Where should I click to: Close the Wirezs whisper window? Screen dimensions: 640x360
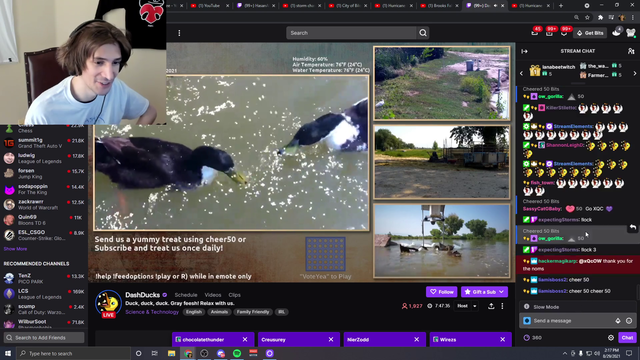pyautogui.click(x=502, y=340)
